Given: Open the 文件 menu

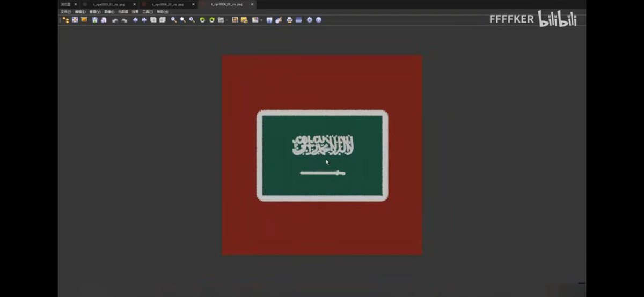Looking at the screenshot, I should [x=65, y=11].
